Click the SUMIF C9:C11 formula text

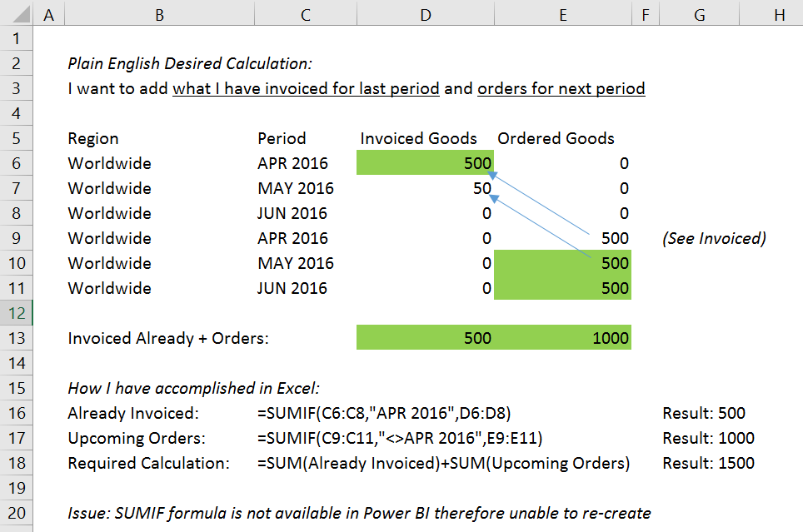(x=400, y=438)
